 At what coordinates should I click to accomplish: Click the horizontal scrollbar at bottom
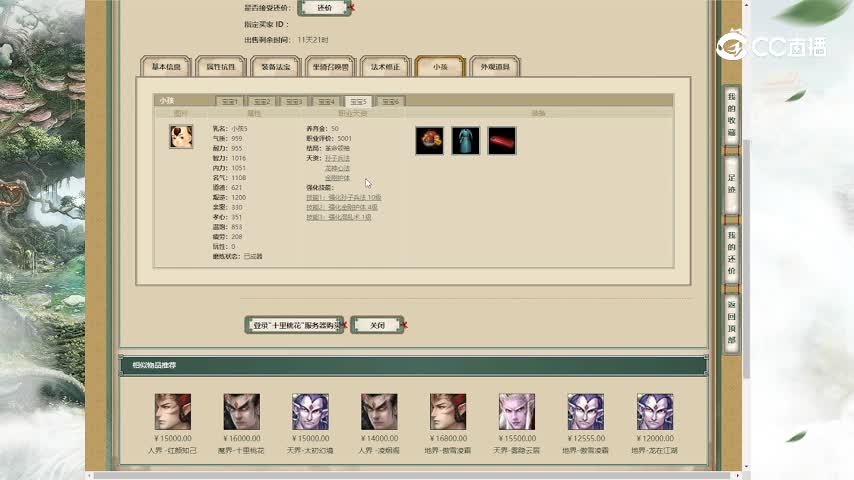[x=416, y=476]
